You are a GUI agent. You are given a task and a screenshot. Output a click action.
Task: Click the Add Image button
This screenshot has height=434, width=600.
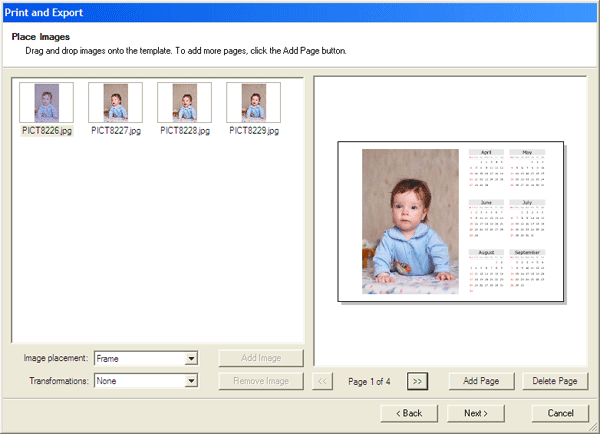[261, 358]
